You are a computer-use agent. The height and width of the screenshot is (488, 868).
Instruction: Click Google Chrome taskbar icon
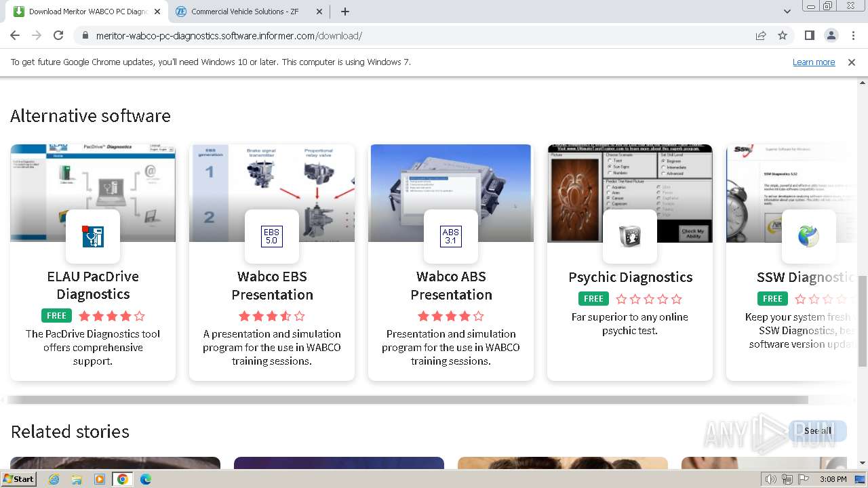123,479
